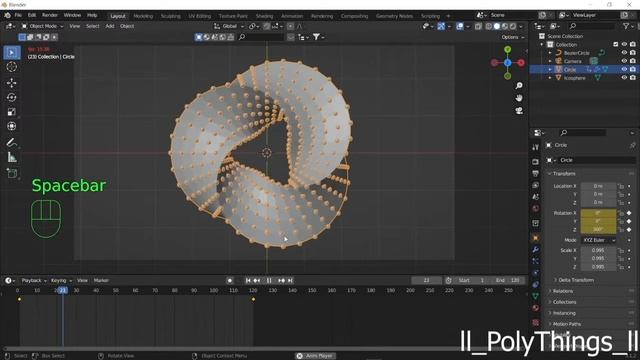
Task: Hide Icosphere via eye icon
Action: point(624,78)
